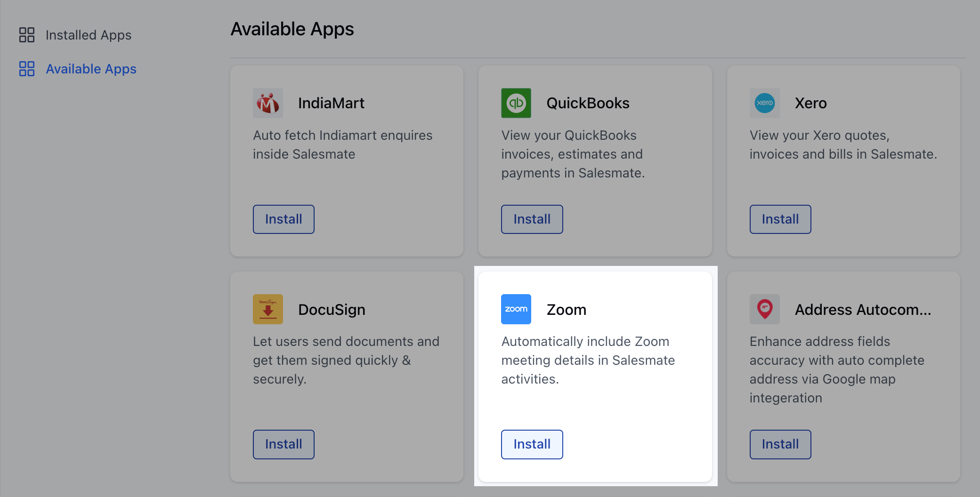Click the Installed Apps grid icon
This screenshot has width=980, height=497.
click(27, 35)
